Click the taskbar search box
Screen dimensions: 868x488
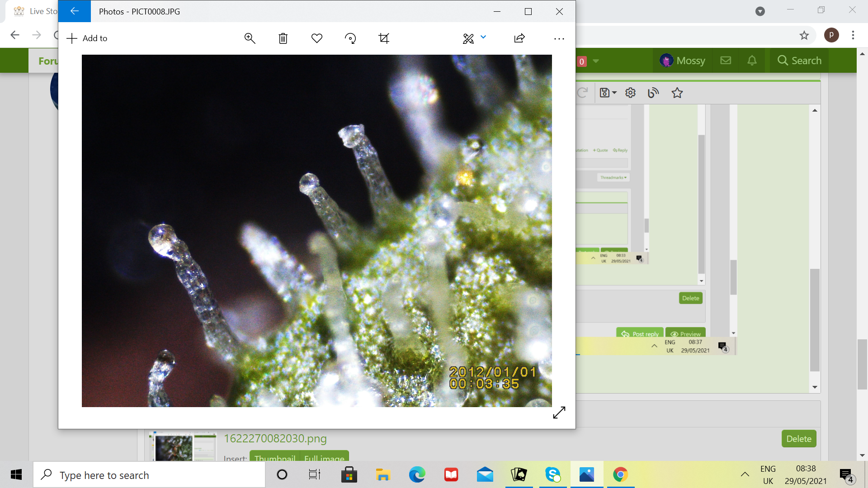(149, 475)
